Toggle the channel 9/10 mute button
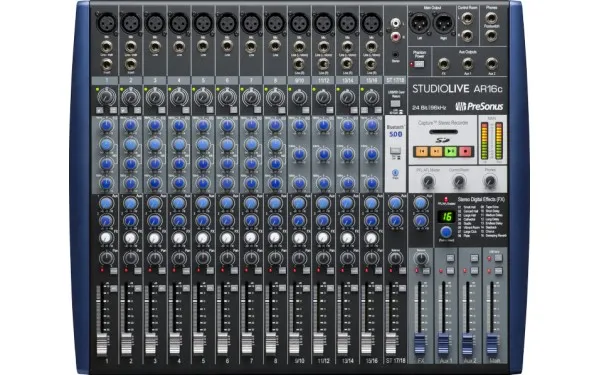 [x=306, y=271]
